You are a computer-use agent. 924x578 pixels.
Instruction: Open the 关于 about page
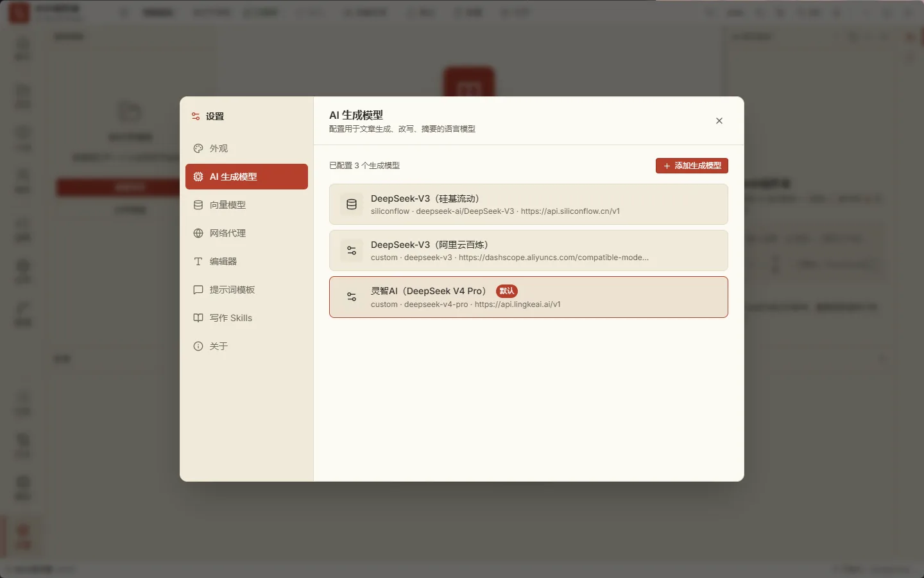(246, 346)
